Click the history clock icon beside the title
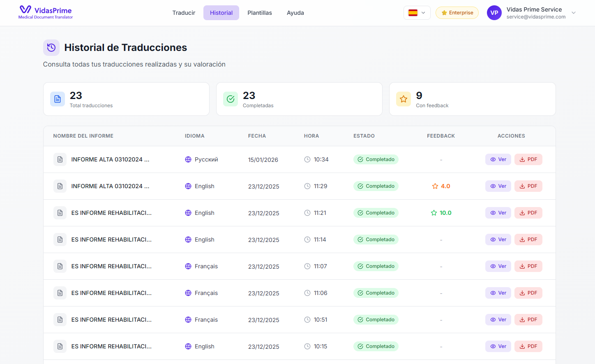Image resolution: width=595 pixels, height=364 pixels. tap(51, 48)
